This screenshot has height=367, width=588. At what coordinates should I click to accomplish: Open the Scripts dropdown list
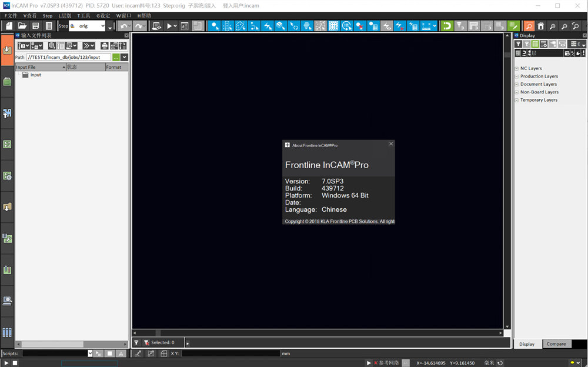(90, 353)
